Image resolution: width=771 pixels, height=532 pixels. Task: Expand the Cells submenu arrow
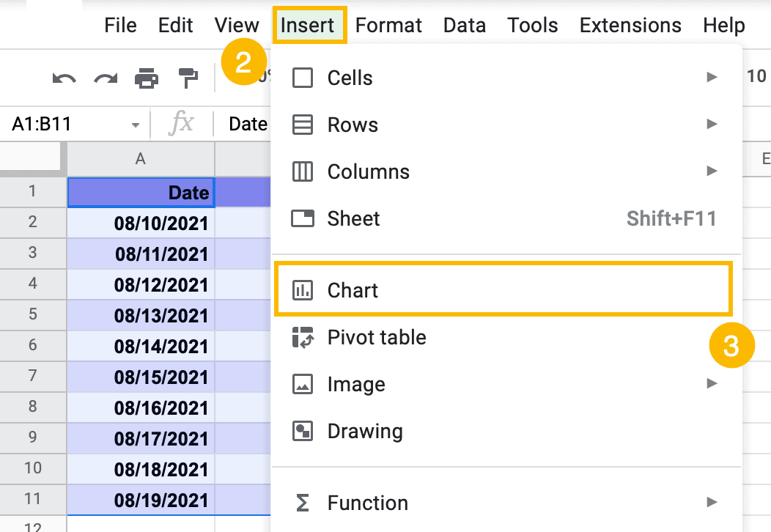point(711,78)
